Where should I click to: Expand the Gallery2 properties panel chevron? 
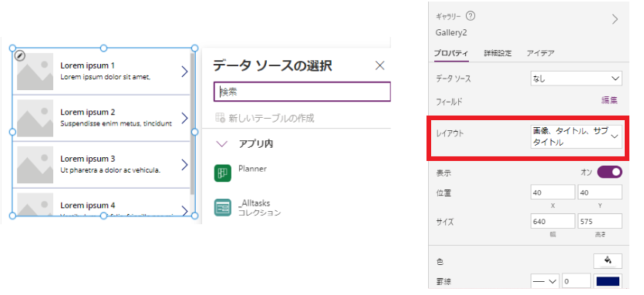615,20
